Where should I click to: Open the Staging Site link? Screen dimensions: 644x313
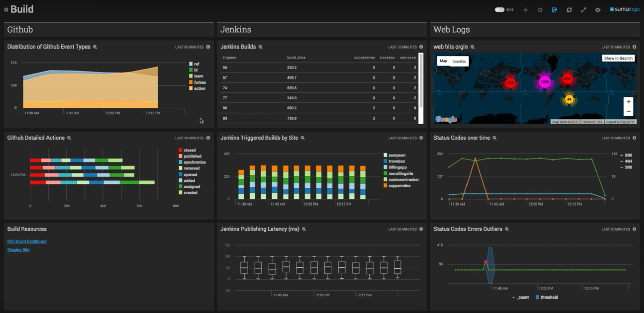click(19, 250)
